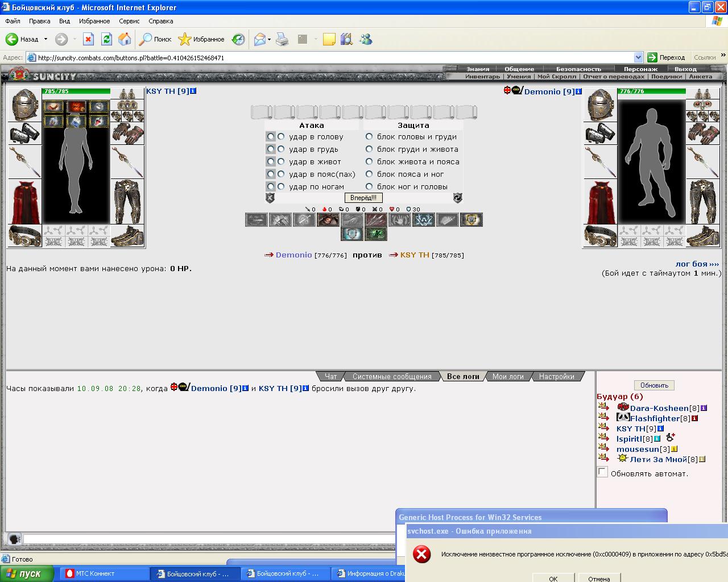Click Demonio's 776/776 health bar
The width and height of the screenshot is (728, 582).
coord(652,91)
